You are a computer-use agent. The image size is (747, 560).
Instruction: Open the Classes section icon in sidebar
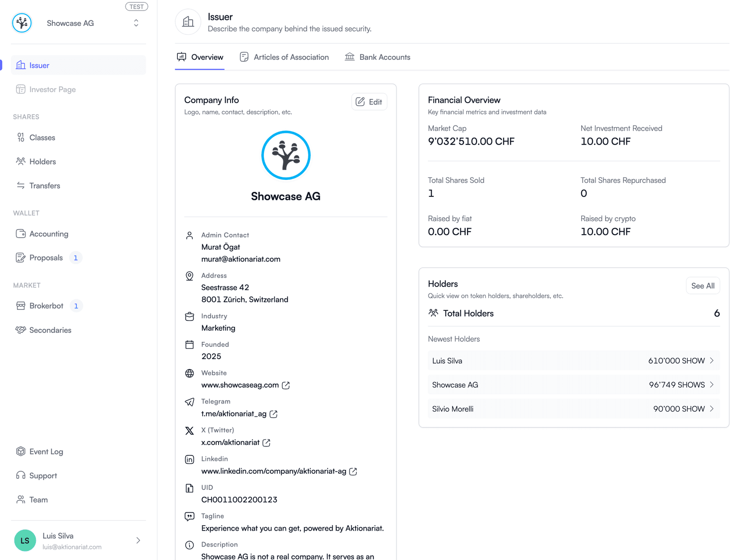[20, 138]
